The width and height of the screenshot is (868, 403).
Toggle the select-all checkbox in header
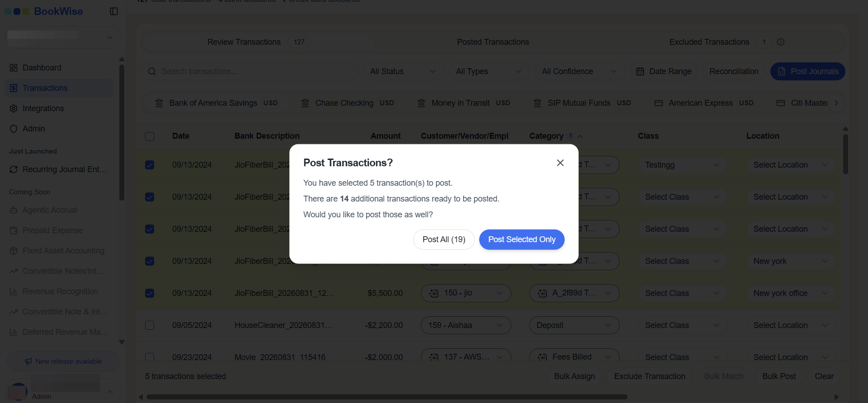coord(150,136)
